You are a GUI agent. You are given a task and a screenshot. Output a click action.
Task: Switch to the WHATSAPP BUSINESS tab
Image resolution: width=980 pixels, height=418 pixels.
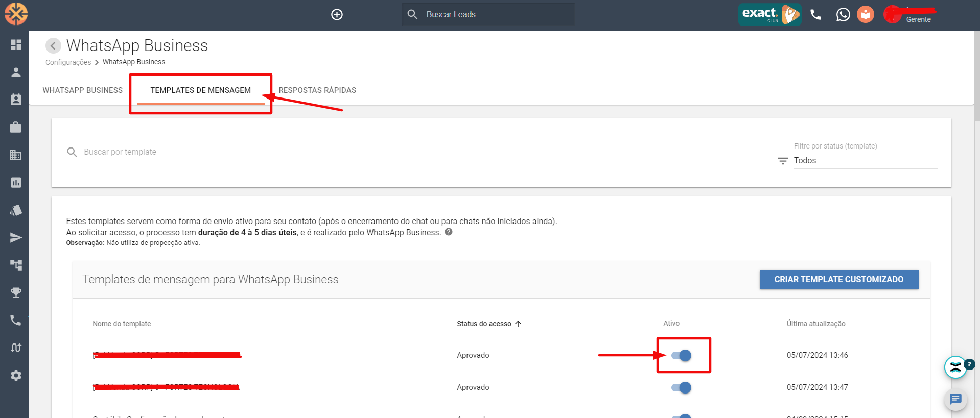pyautogui.click(x=83, y=90)
